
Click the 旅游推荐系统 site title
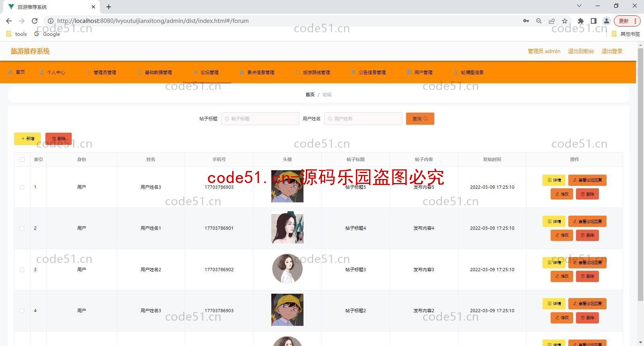click(x=30, y=51)
